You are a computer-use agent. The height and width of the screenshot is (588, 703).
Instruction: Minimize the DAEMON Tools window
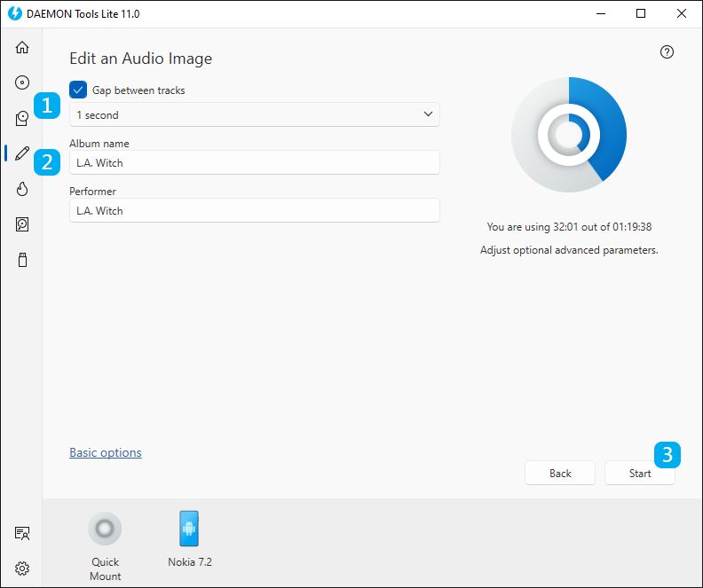(601, 13)
